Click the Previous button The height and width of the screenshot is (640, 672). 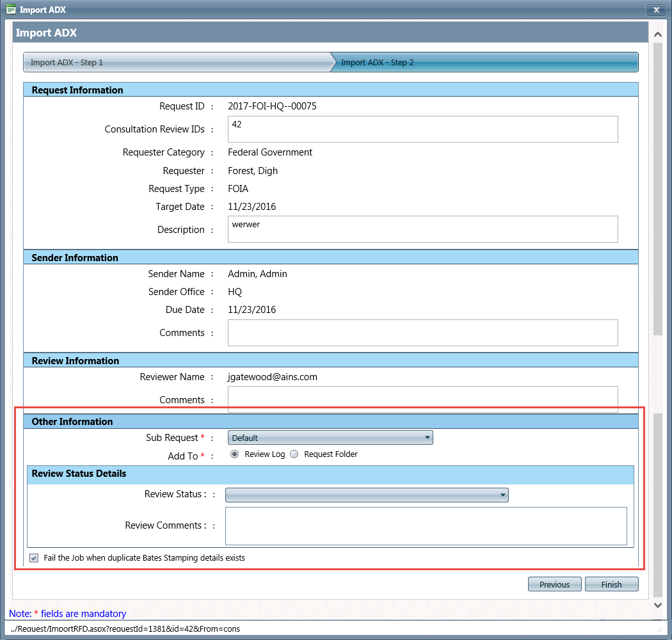(555, 584)
